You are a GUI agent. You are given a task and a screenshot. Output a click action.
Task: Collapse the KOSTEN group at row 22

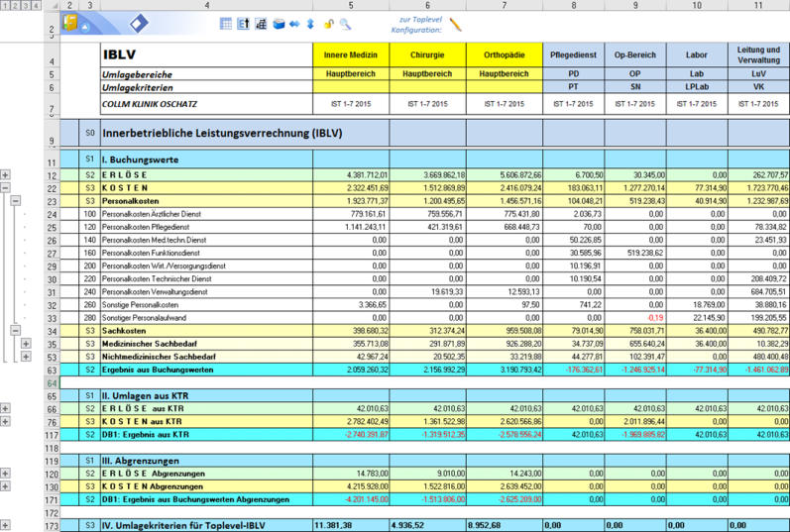[5, 187]
